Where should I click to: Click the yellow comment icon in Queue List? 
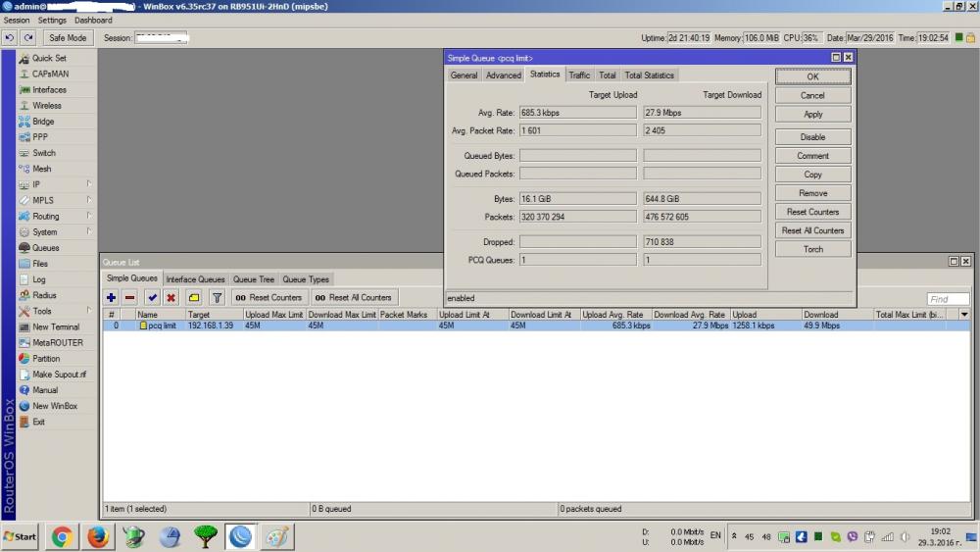(x=194, y=297)
